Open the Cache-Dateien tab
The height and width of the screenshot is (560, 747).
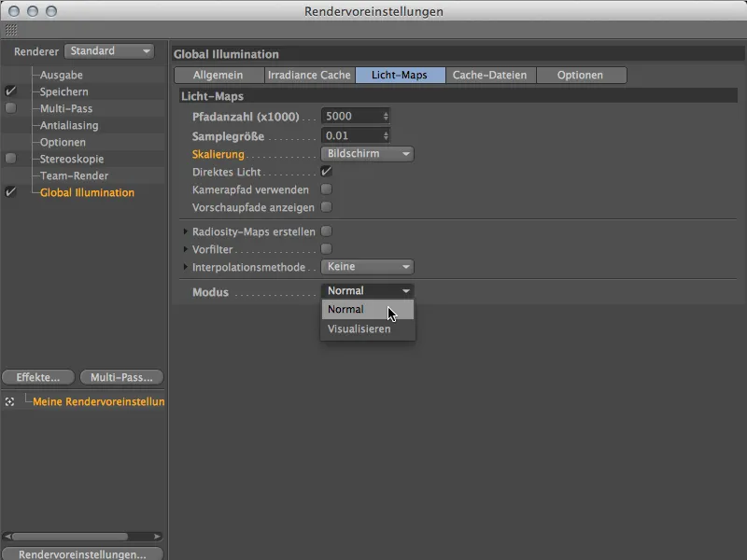[x=490, y=75]
